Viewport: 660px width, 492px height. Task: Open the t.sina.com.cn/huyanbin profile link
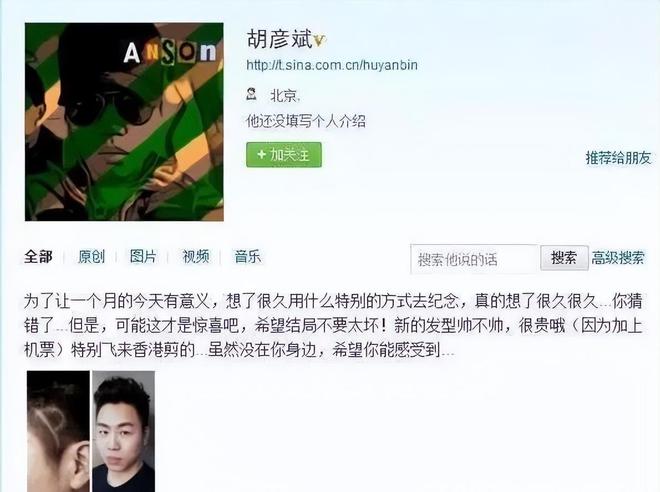[x=332, y=65]
